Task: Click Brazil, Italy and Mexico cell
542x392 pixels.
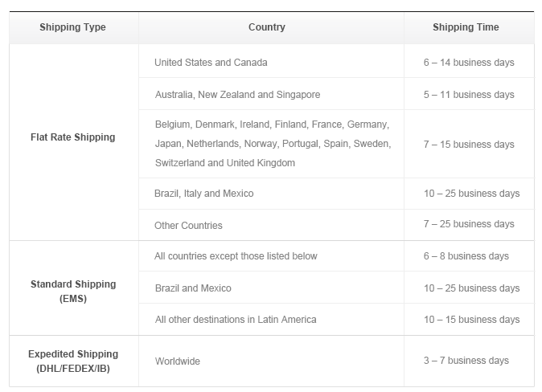Action: pos(271,194)
